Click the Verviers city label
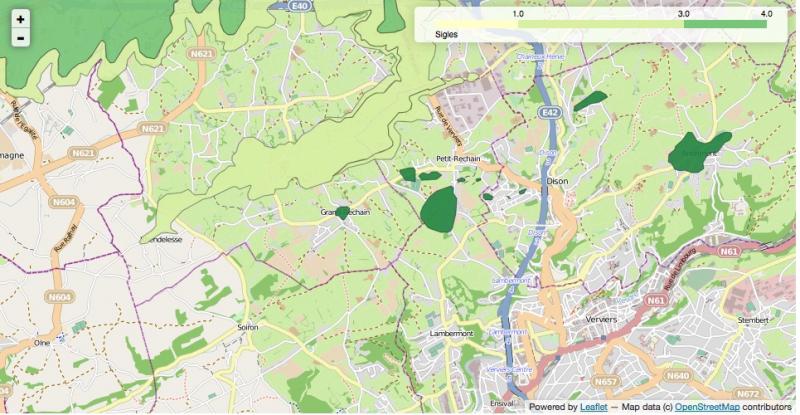This screenshot has width=800, height=415. (598, 318)
